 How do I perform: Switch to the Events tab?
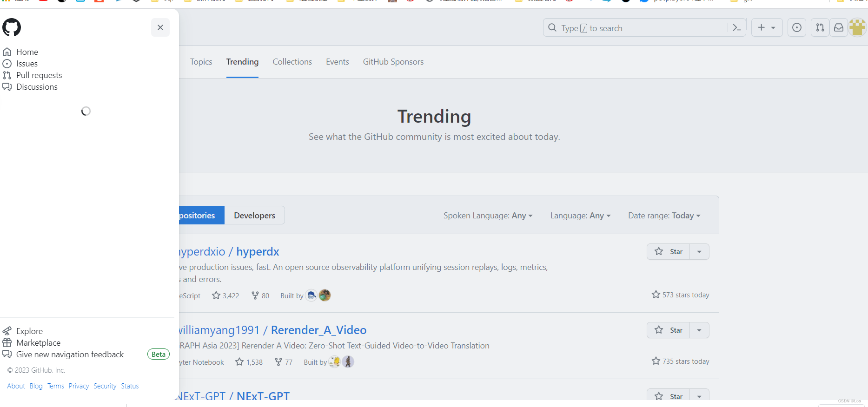click(x=338, y=62)
